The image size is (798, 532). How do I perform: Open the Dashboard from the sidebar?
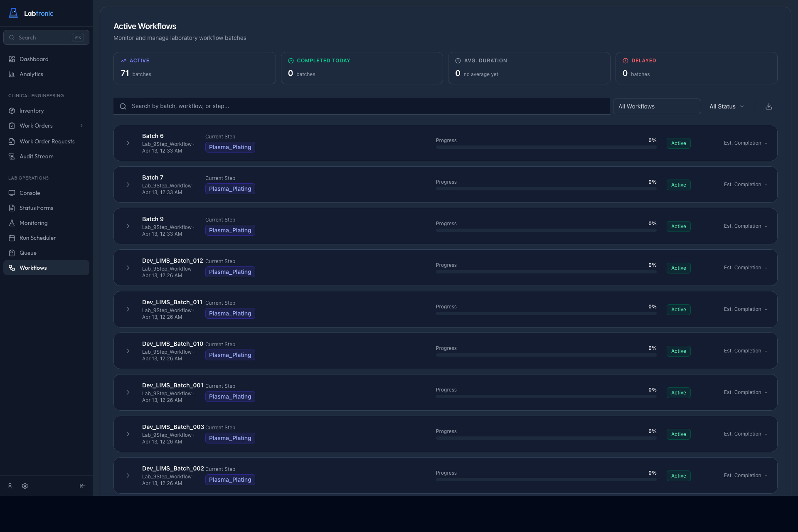[34, 59]
